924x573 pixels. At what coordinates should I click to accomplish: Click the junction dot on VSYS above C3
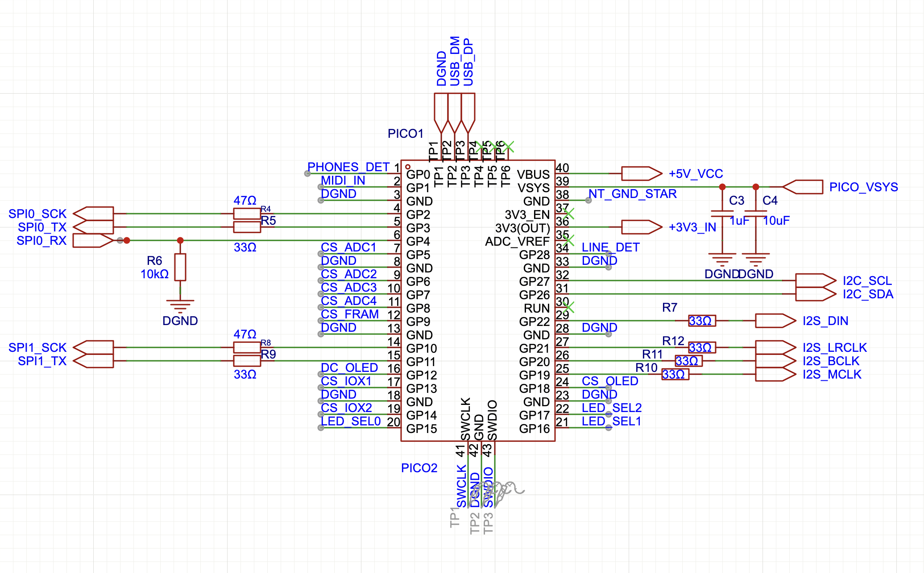point(722,187)
